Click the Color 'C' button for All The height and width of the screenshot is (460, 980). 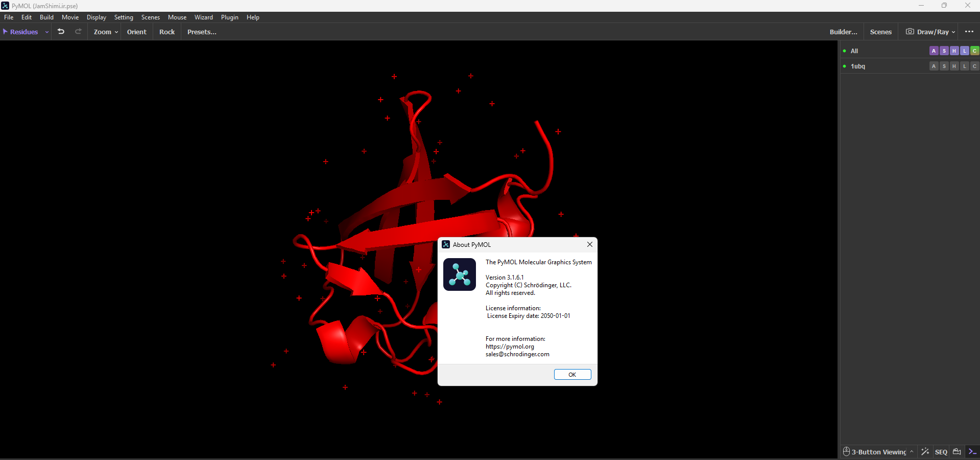click(975, 51)
